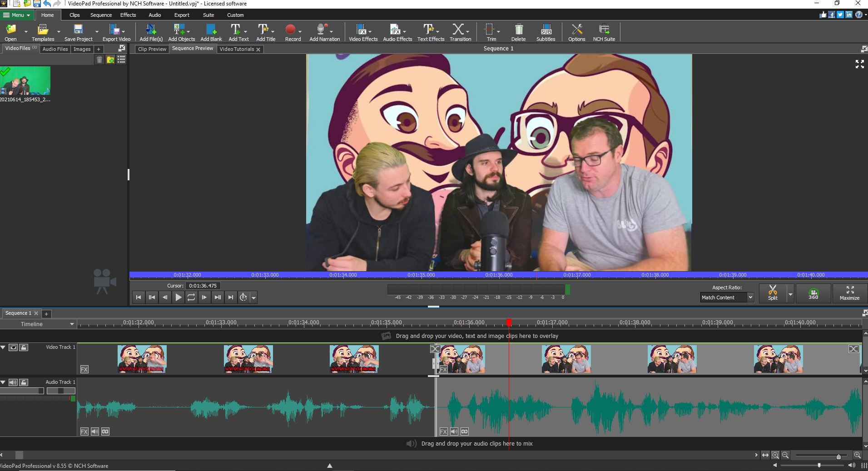The width and height of the screenshot is (868, 471).
Task: Open the Clips ribbon tab
Action: (x=74, y=15)
